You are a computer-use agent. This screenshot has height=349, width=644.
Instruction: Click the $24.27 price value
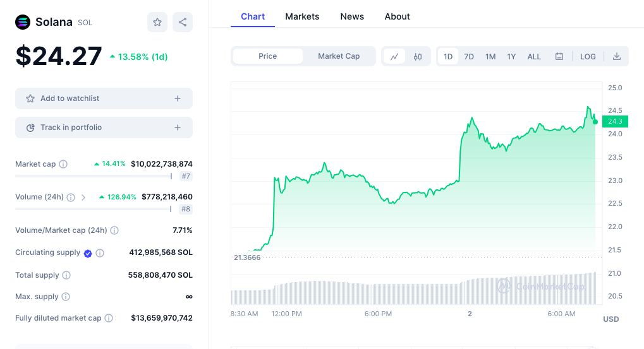(59, 56)
